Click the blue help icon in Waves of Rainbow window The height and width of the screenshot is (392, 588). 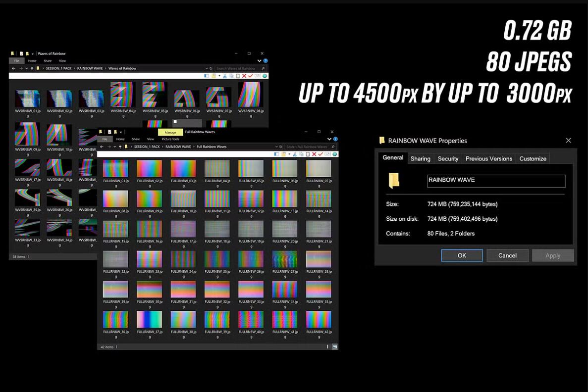click(266, 61)
